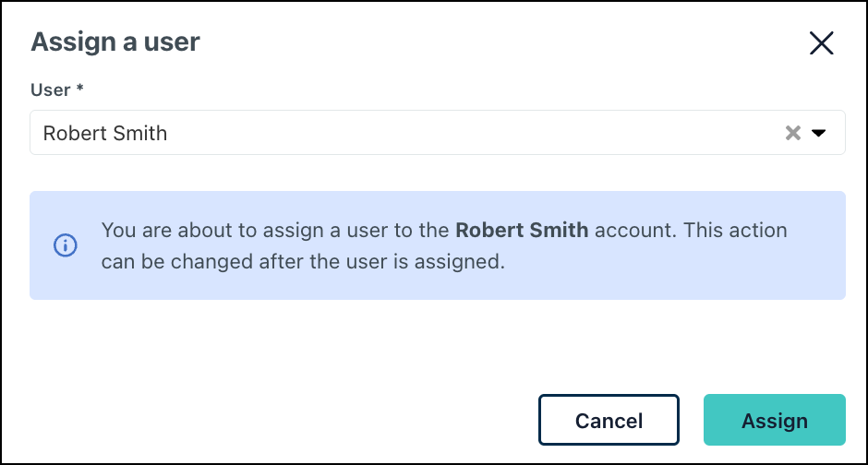Click empty space inside the User field

[x=462, y=133]
